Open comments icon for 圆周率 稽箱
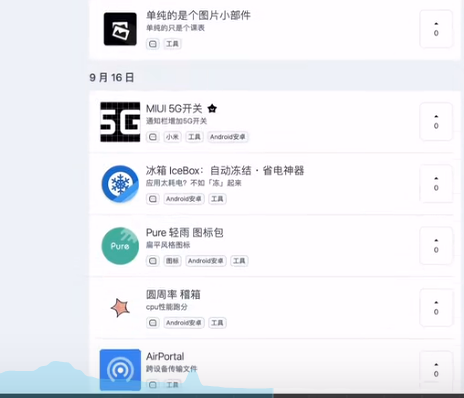 point(153,323)
